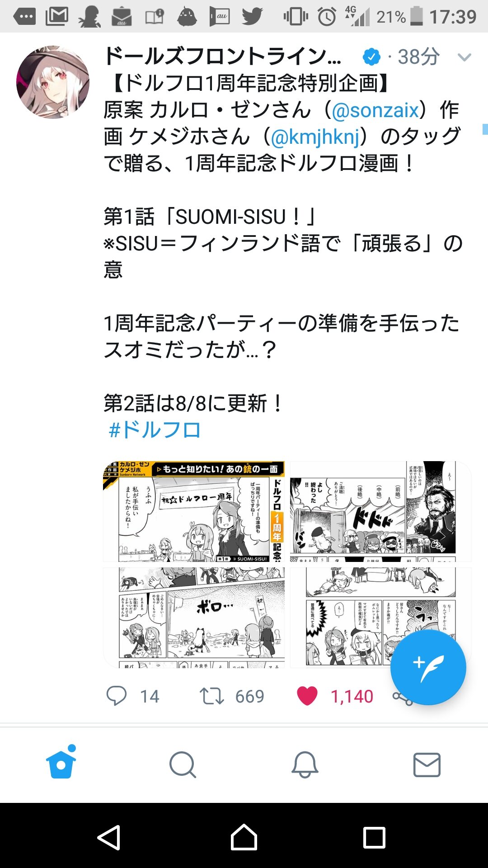Tap the Android home navigation button
The height and width of the screenshot is (868, 488).
pos(244,838)
